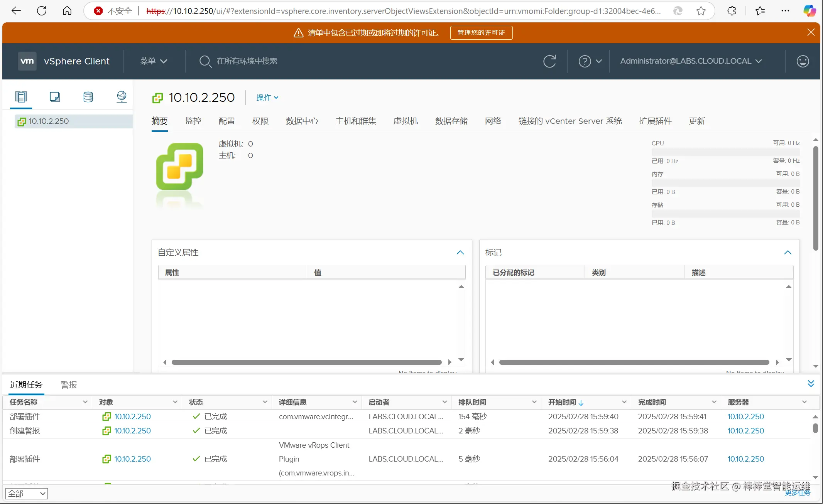
Task: Open the Hosts and Clusters inventory view
Action: point(21,97)
